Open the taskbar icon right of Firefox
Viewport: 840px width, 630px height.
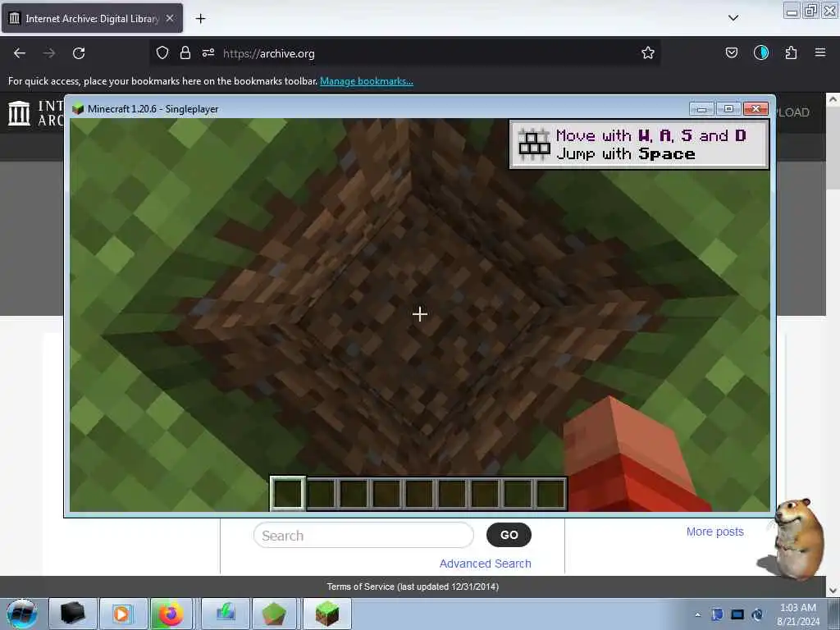click(226, 614)
